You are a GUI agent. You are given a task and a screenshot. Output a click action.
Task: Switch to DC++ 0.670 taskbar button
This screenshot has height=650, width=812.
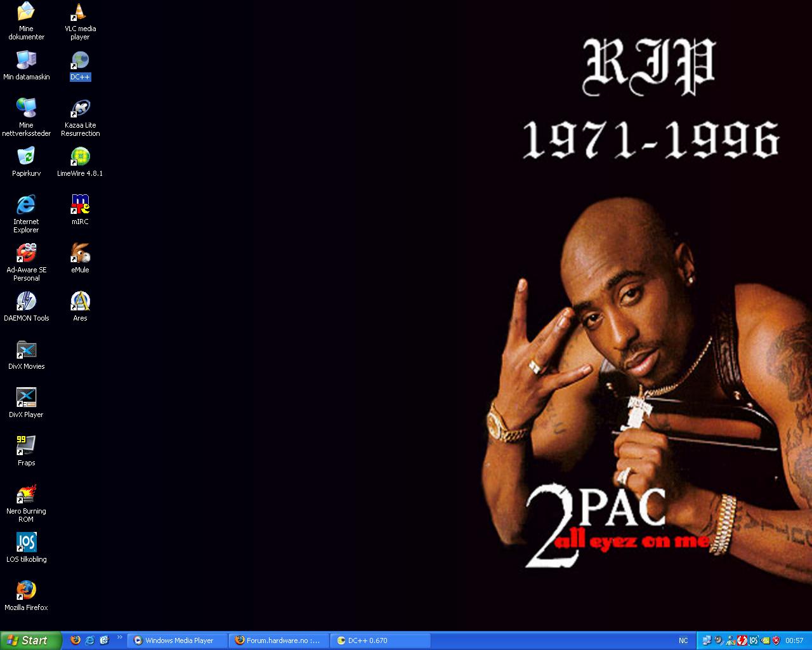381,640
